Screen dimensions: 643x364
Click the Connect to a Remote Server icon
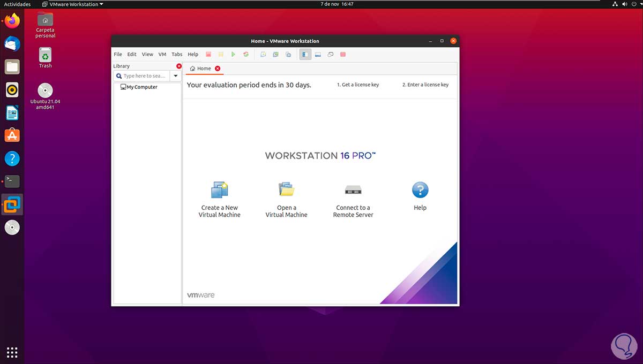(353, 190)
